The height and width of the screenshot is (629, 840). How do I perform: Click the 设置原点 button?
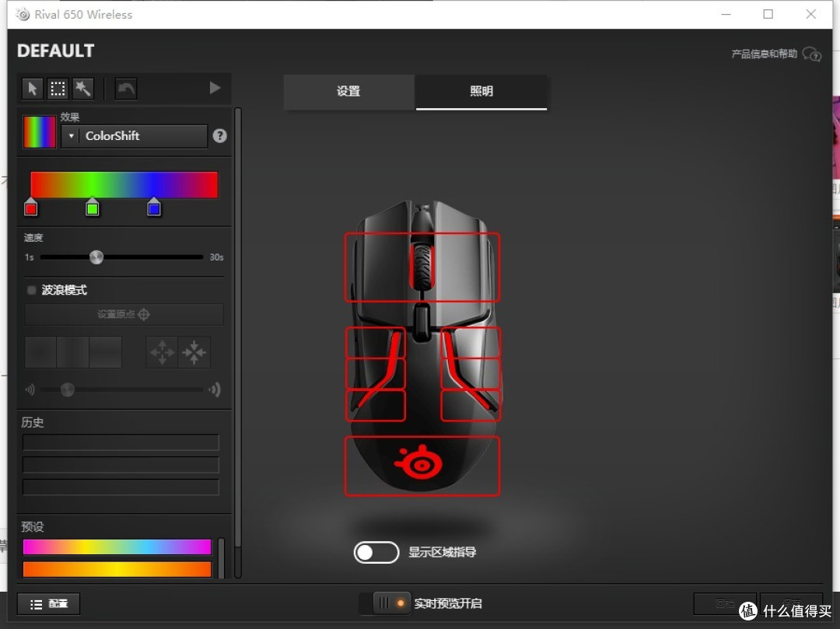coord(124,314)
